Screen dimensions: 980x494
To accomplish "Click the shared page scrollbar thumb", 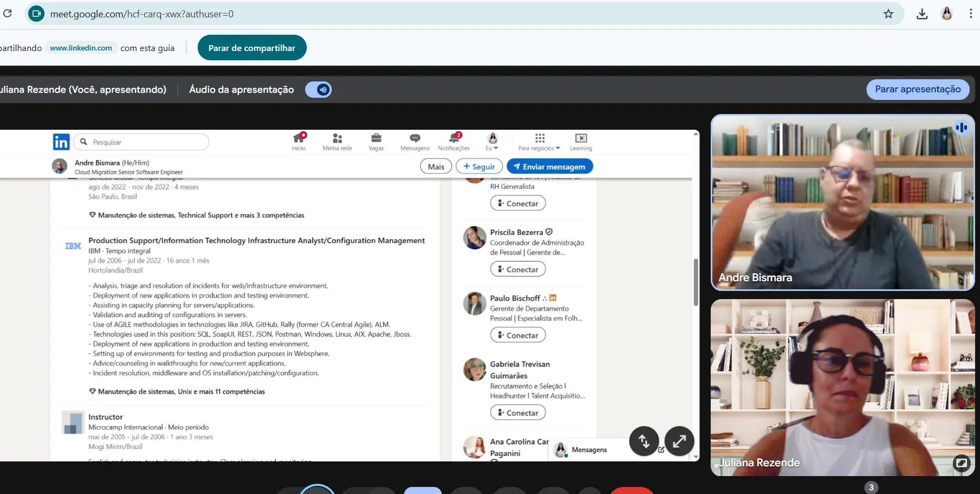I will click(x=696, y=282).
